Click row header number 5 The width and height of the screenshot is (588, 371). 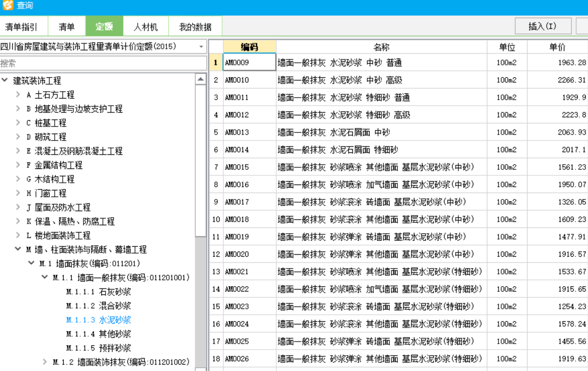pos(216,132)
